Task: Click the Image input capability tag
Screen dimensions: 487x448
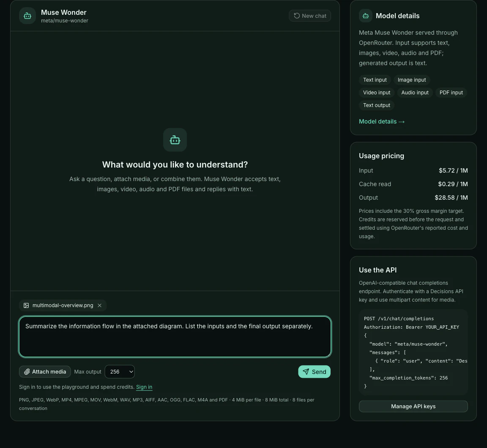Action: point(412,80)
